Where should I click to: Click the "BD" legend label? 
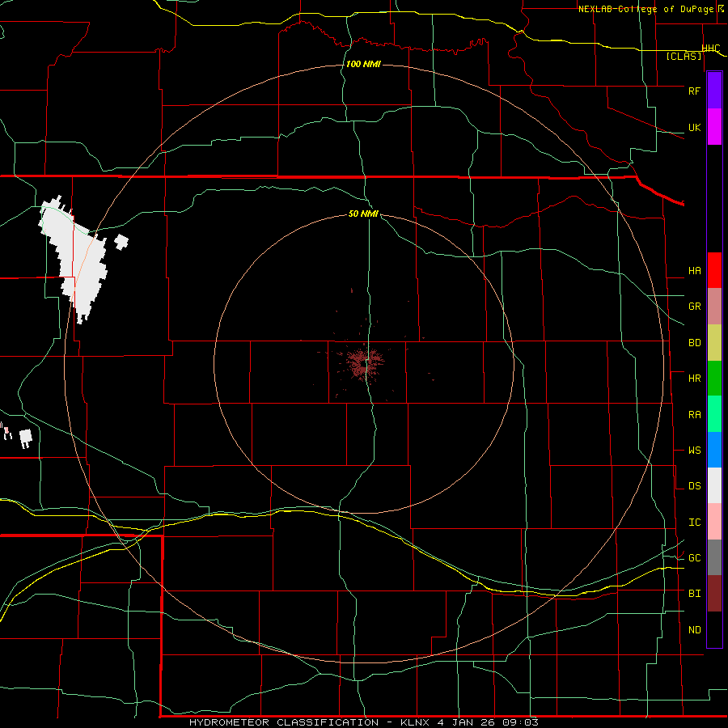click(694, 343)
